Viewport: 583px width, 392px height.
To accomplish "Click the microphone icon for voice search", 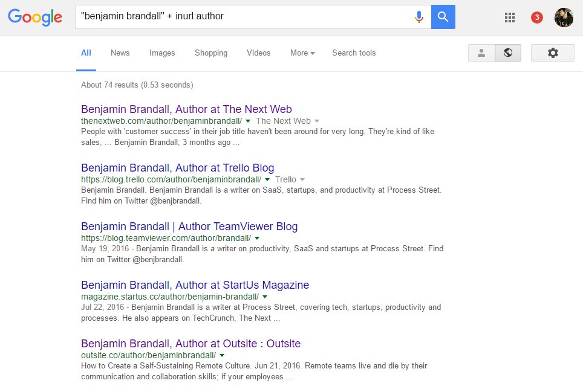I will coord(419,17).
